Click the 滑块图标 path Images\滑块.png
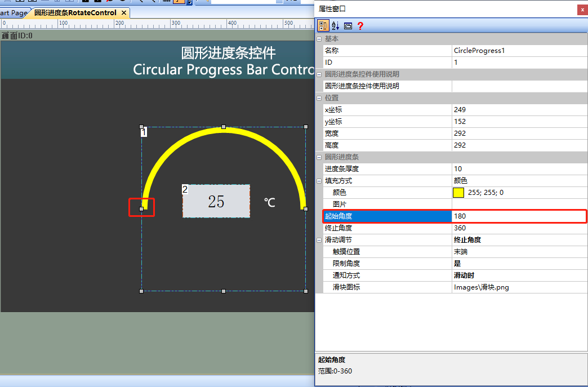Image resolution: width=588 pixels, height=387 pixels. coord(519,287)
